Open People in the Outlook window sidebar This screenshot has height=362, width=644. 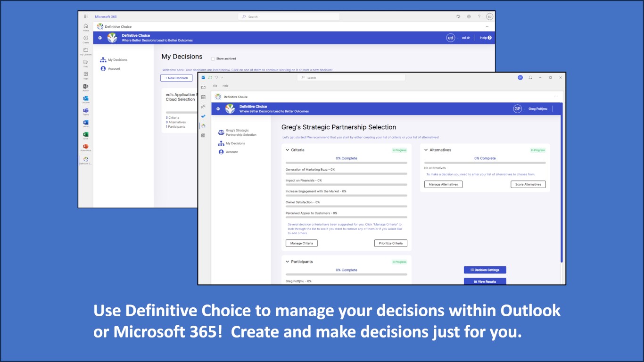tap(203, 107)
